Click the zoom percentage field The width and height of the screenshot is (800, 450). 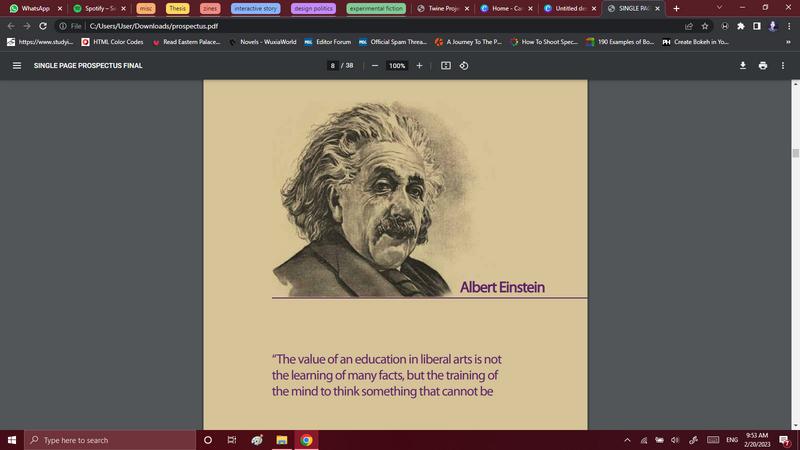397,65
